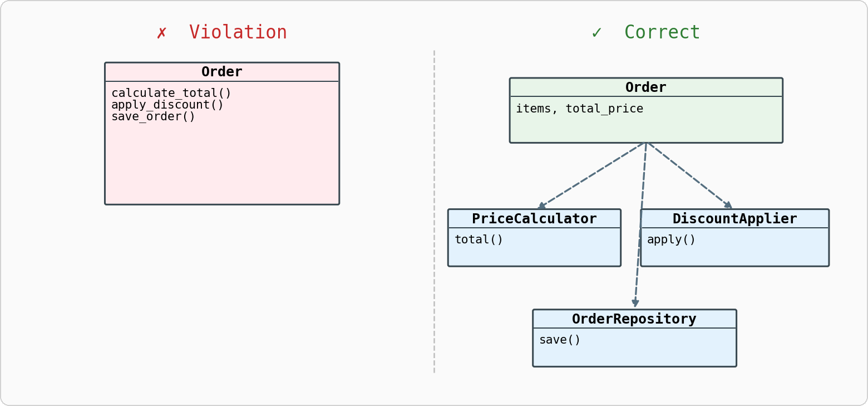Click the arrowhead pointing to OrderRepository
Screen dimensions: 868x406
pos(635,303)
